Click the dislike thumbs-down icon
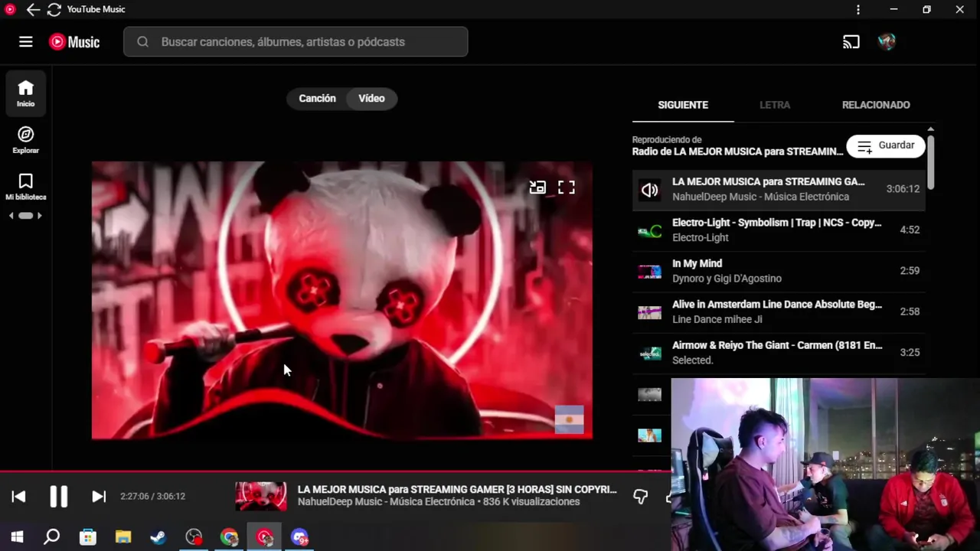The image size is (980, 551). pos(641,497)
